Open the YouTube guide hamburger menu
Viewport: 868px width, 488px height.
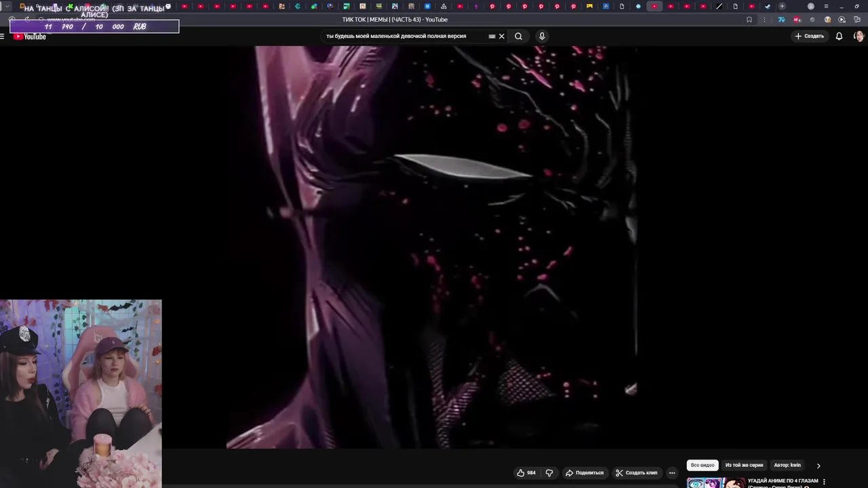(3, 37)
